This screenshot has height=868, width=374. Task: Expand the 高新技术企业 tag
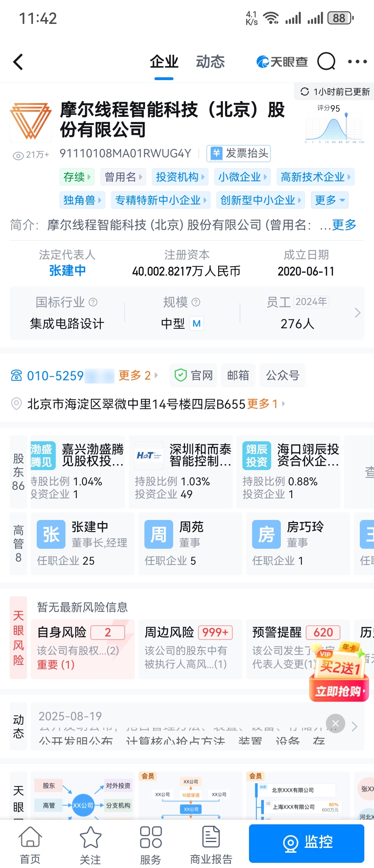[315, 177]
